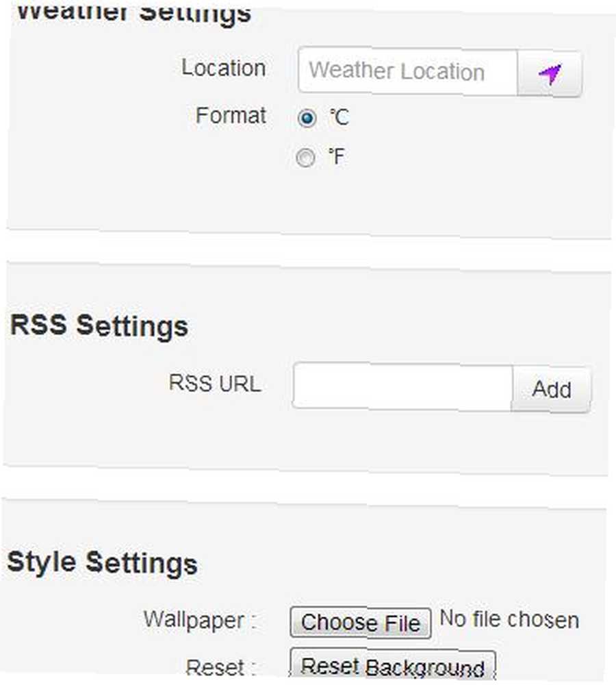Image resolution: width=616 pixels, height=685 pixels.
Task: Open the wallpaper Choose File dialog
Action: point(361,623)
